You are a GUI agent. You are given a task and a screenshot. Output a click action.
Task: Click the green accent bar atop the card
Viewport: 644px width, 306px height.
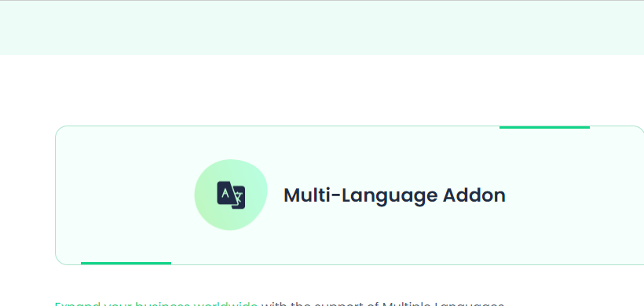coord(544,127)
